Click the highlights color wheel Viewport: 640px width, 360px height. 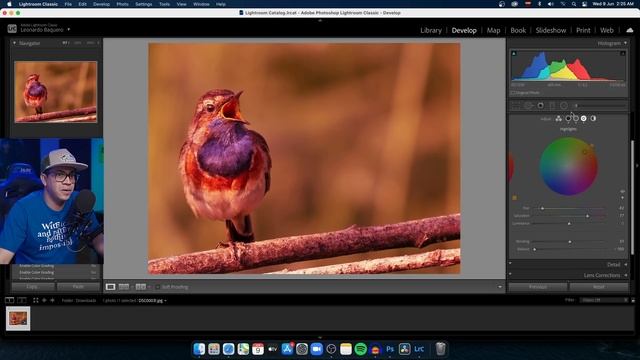[568, 166]
